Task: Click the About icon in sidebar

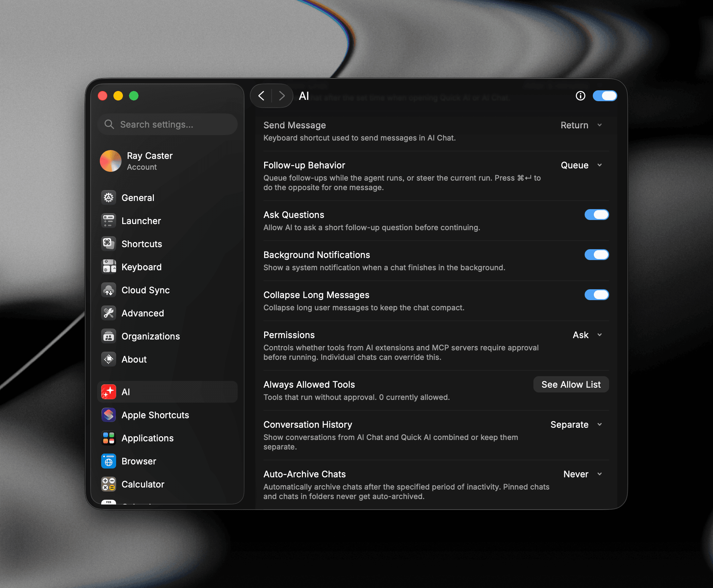Action: 109,359
